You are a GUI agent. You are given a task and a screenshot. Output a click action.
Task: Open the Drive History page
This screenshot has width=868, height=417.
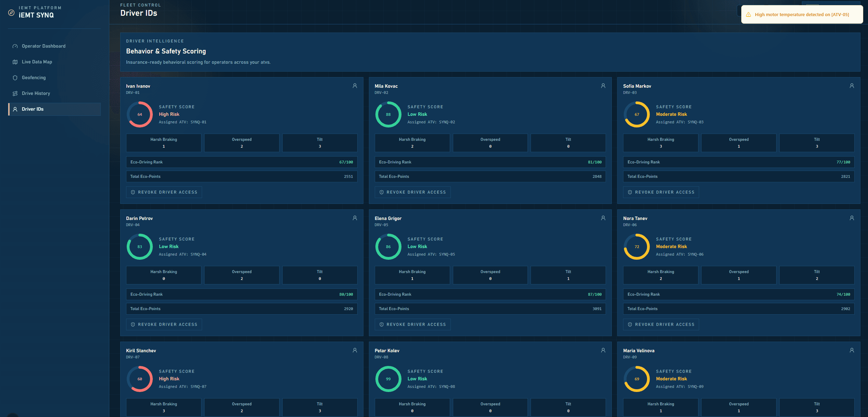point(36,94)
